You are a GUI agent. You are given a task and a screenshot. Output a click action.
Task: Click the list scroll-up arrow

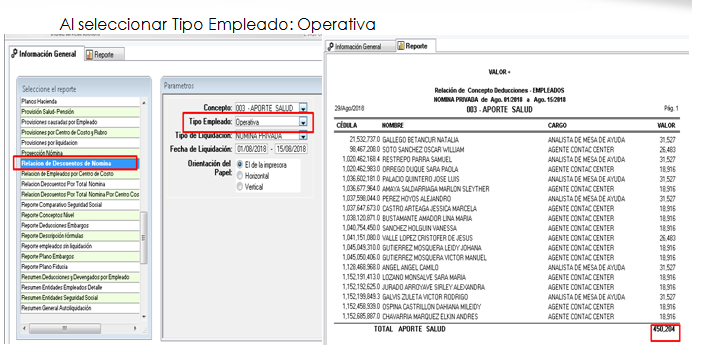point(144,102)
